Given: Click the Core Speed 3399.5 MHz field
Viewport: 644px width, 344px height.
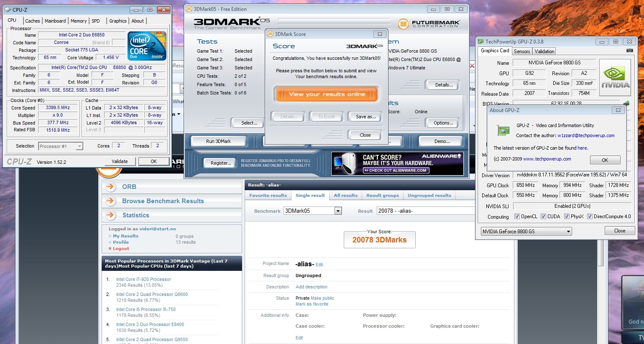Looking at the screenshot, I should coord(58,108).
